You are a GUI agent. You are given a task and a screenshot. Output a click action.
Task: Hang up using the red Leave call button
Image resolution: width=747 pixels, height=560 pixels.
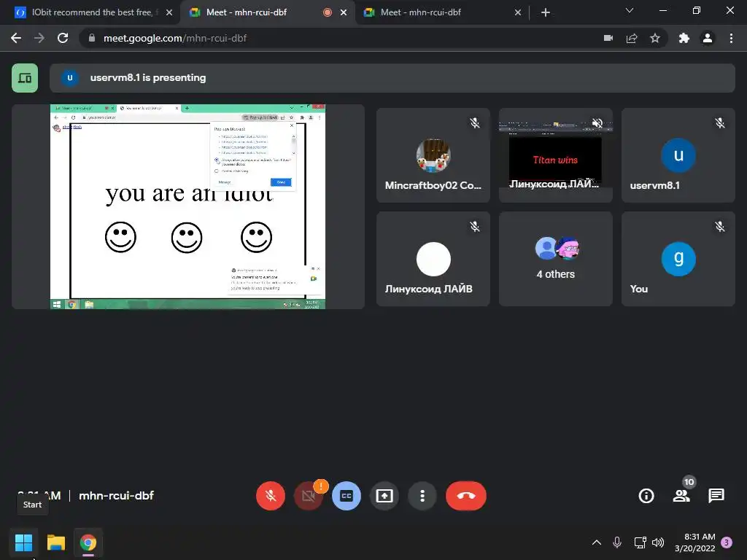coord(466,496)
